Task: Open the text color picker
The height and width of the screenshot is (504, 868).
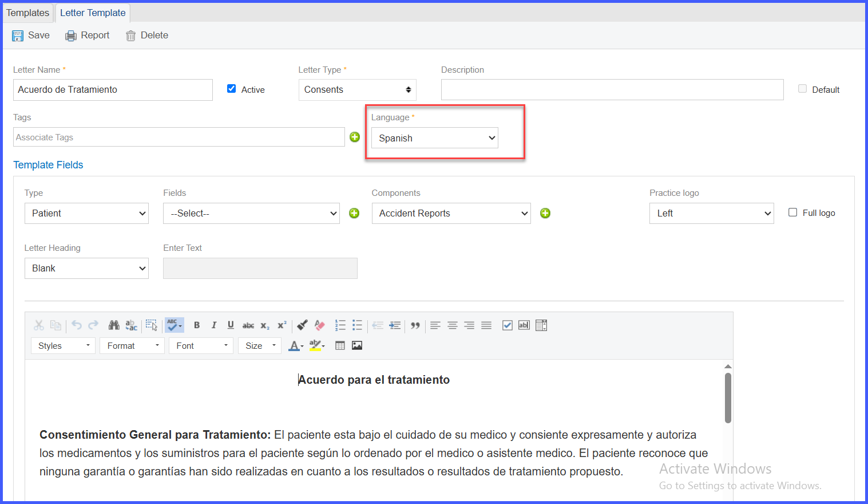Action: (295, 345)
